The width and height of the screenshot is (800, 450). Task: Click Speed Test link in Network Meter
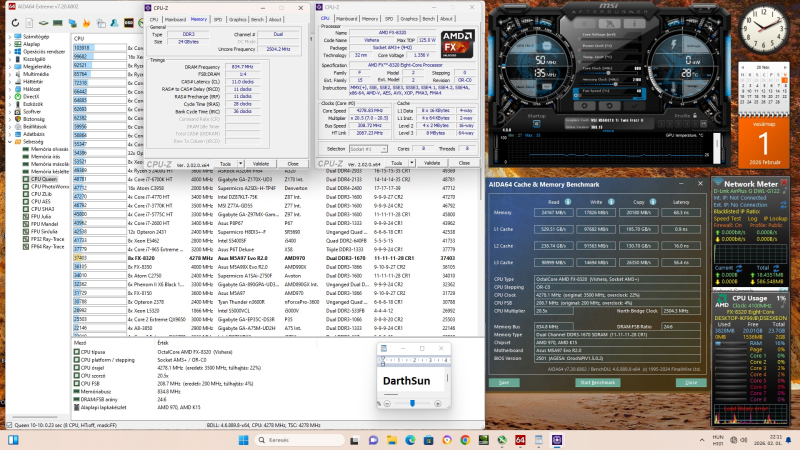727,218
